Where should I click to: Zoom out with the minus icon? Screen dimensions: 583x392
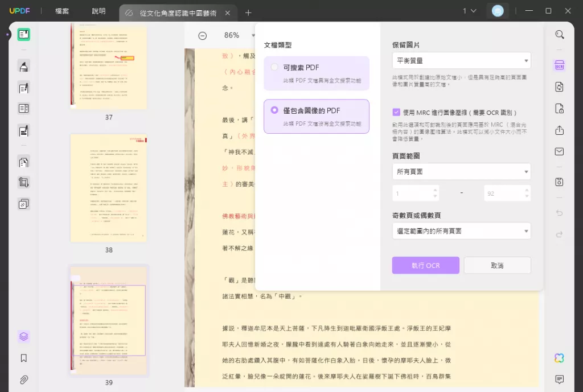click(x=202, y=36)
